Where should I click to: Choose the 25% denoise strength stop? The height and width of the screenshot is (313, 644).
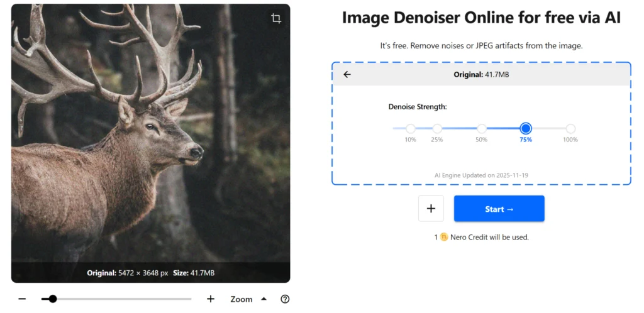tap(437, 129)
